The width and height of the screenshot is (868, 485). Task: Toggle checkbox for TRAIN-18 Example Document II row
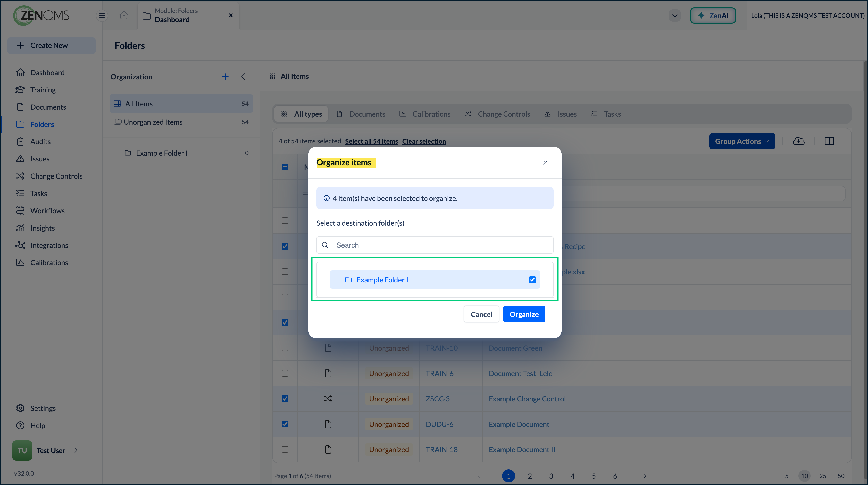coord(285,450)
